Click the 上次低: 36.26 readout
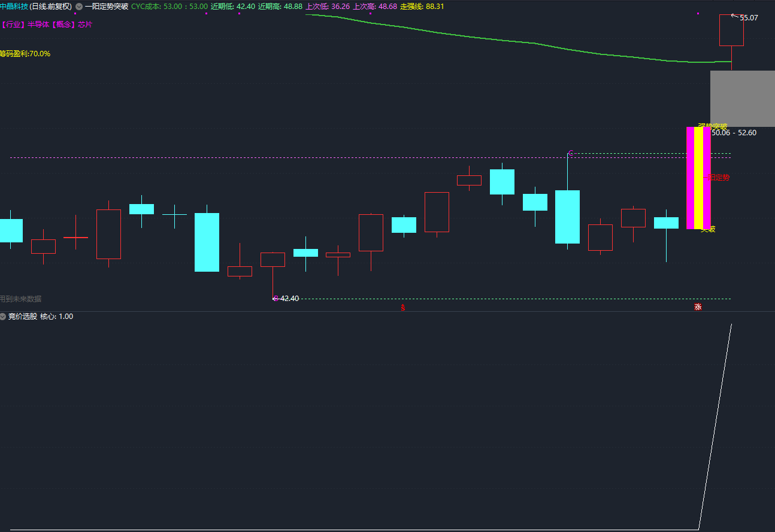The height and width of the screenshot is (532, 775). click(328, 7)
